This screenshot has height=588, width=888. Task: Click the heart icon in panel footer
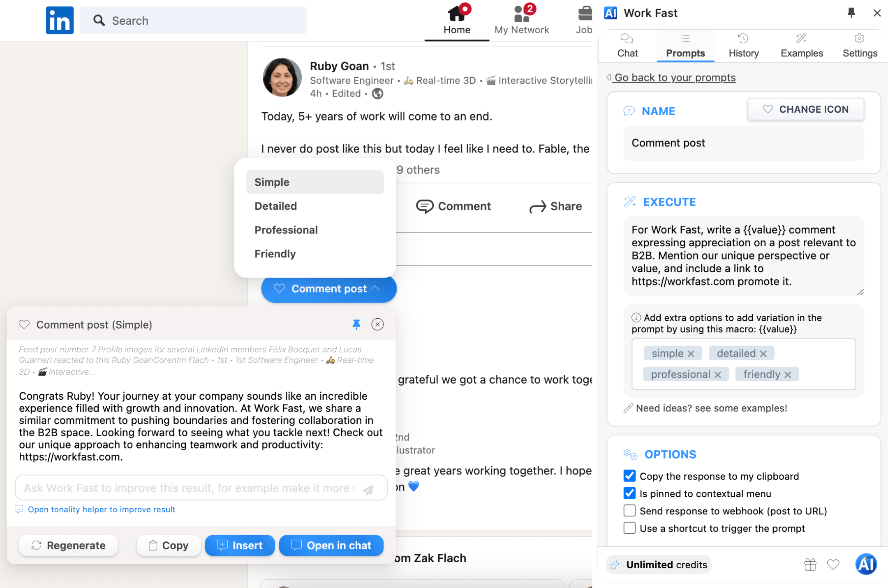coord(833,565)
